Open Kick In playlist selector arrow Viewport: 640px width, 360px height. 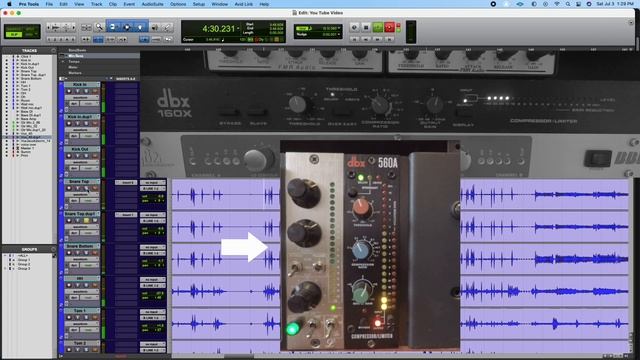pyautogui.click(x=98, y=84)
